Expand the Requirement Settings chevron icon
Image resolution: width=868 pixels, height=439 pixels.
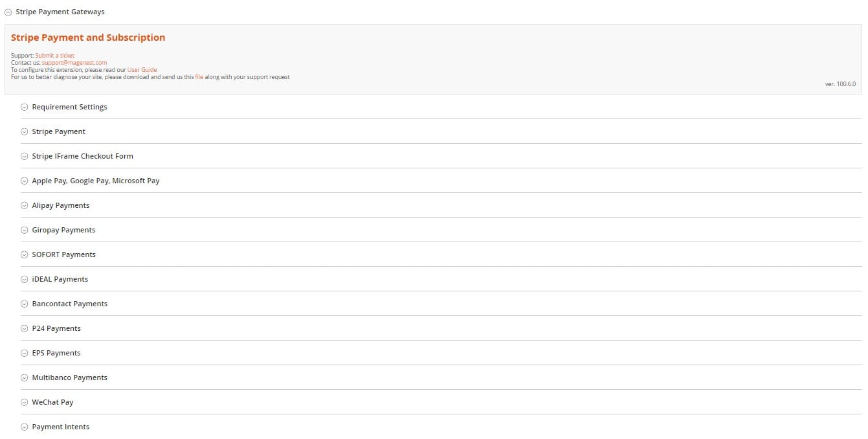click(25, 107)
